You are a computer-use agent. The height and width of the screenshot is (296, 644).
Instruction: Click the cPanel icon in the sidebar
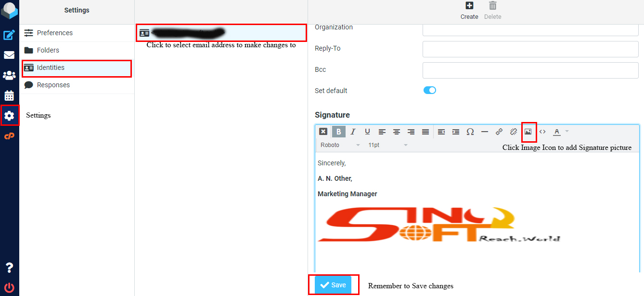click(x=9, y=136)
